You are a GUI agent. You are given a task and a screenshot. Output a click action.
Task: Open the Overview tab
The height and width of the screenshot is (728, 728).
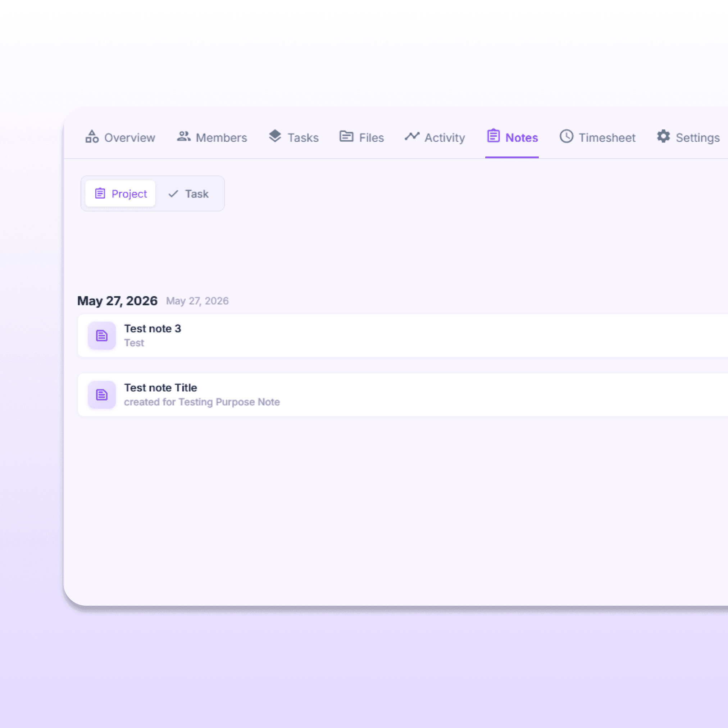coord(120,137)
